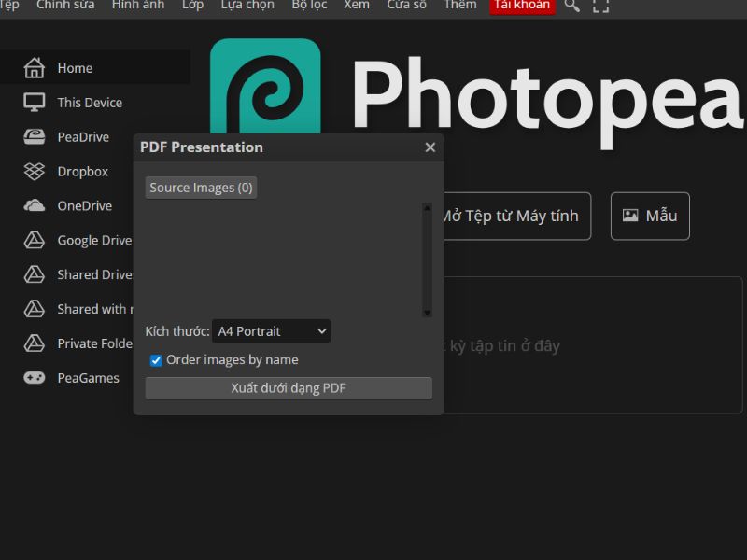
Task: Open the Xem menu
Action: 357,5
